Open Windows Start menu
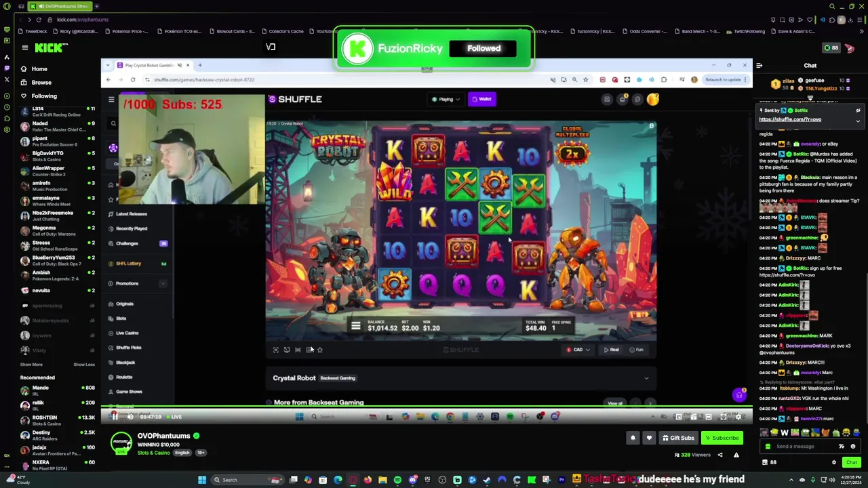868x488 pixels. [x=201, y=480]
